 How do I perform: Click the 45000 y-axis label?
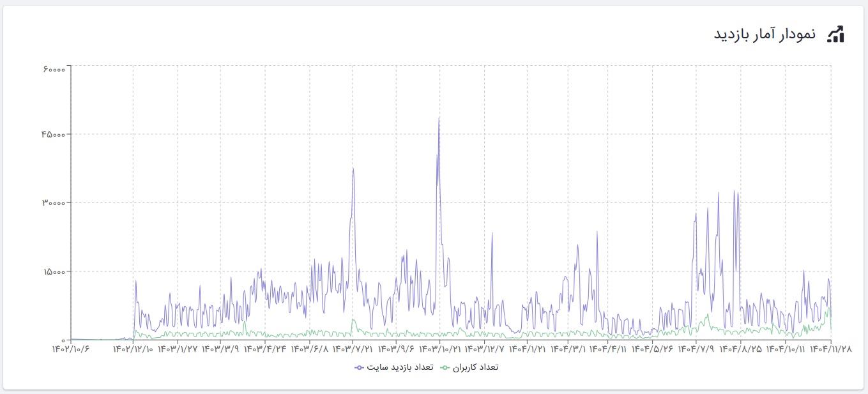pos(54,134)
